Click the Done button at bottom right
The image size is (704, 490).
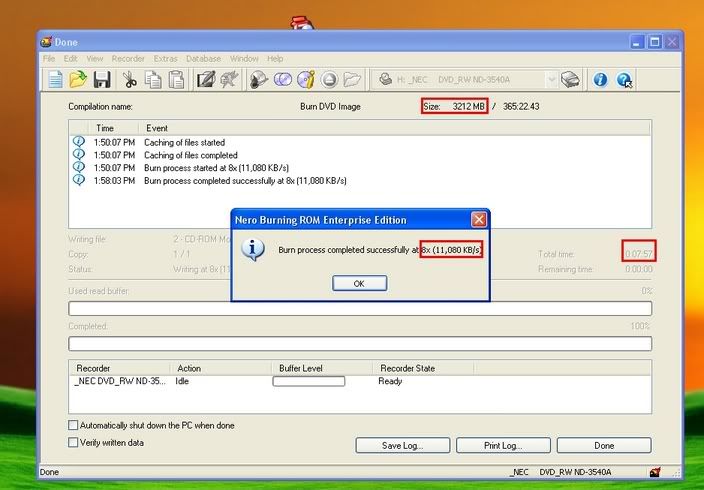tap(604, 446)
